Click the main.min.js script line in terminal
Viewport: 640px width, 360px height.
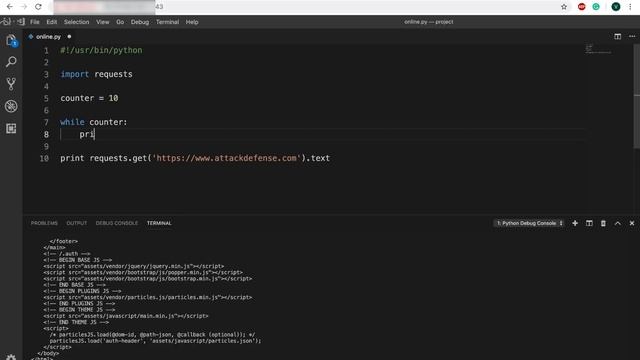[x=126, y=316]
